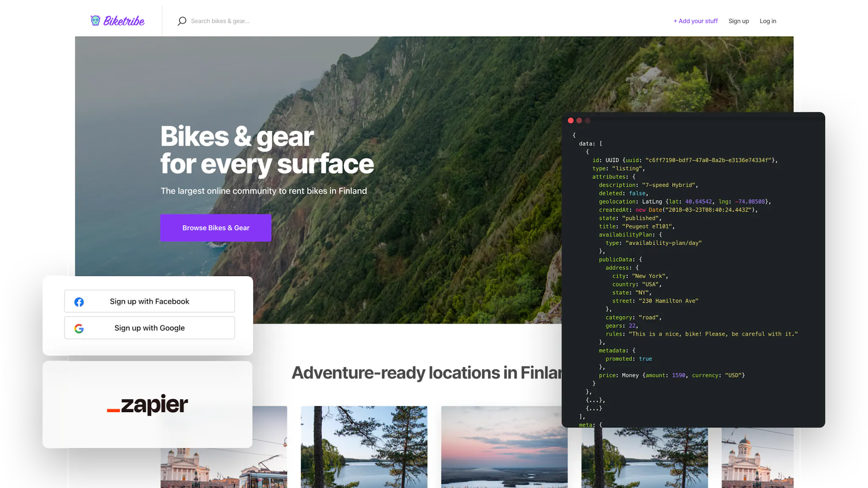Select the price amount 1590
This screenshot has height=488, width=868.
coord(679,375)
